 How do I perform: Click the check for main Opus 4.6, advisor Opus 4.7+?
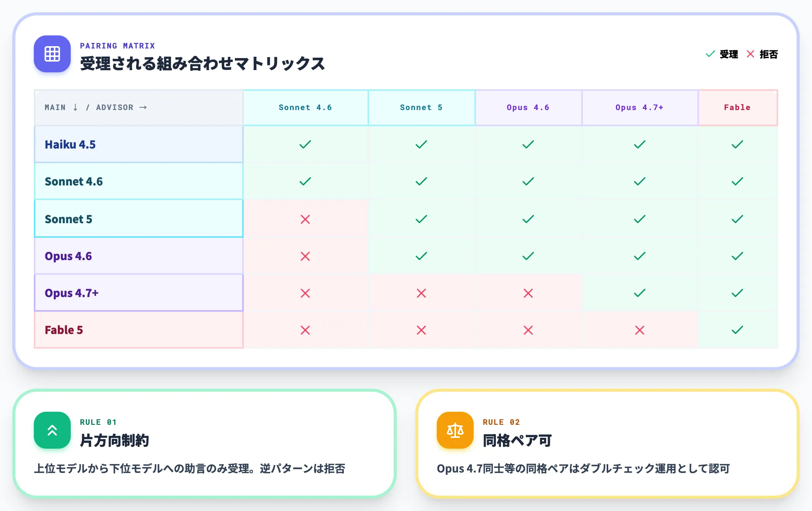pyautogui.click(x=640, y=256)
